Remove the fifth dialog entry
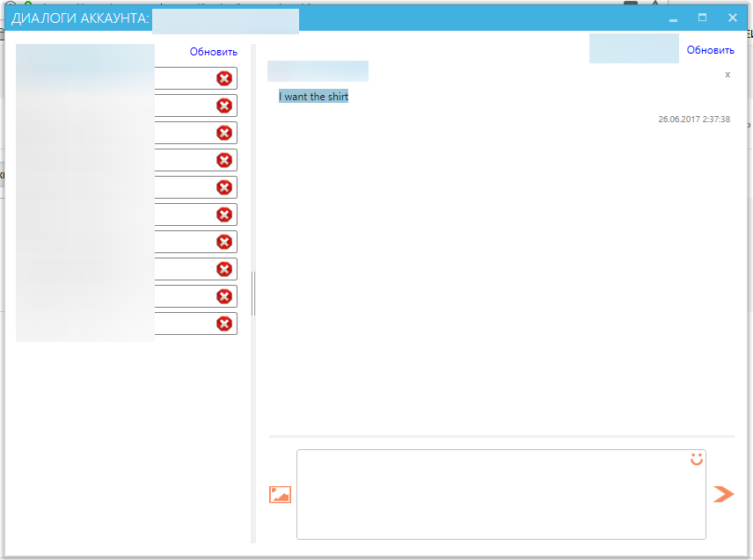The image size is (753, 560). coord(224,187)
